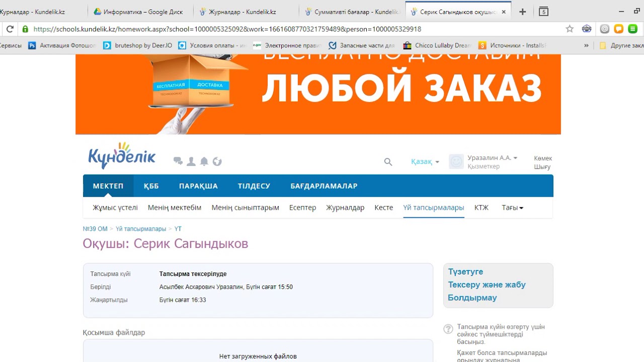Image resolution: width=644 pixels, height=362 pixels.
Task: Open the Условия оплаты bookmark
Action: [212, 45]
